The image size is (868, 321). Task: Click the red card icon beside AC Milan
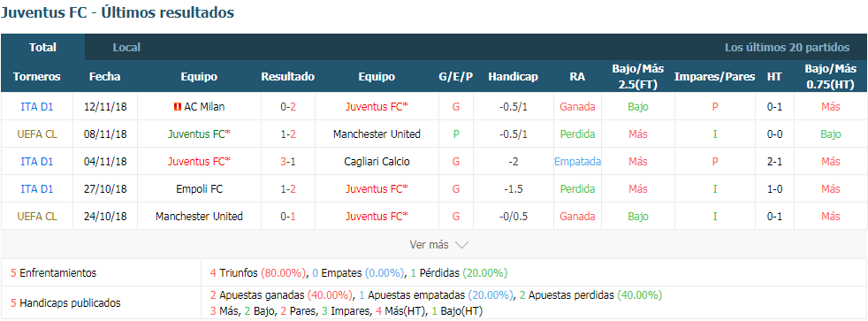click(x=177, y=107)
